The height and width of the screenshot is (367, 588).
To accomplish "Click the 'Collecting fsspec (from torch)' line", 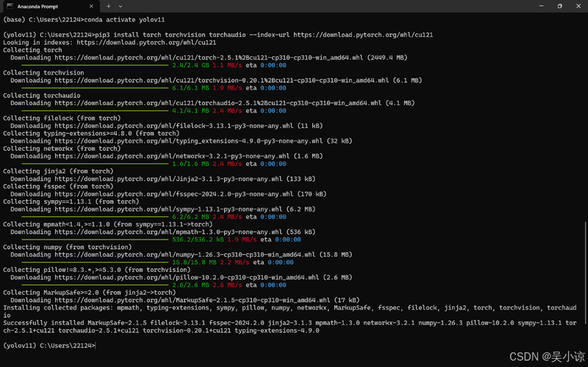I will coord(58,187).
